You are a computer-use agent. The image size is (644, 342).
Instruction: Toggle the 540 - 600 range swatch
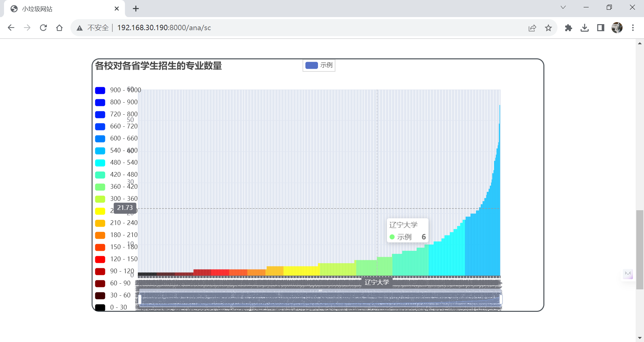tap(100, 151)
